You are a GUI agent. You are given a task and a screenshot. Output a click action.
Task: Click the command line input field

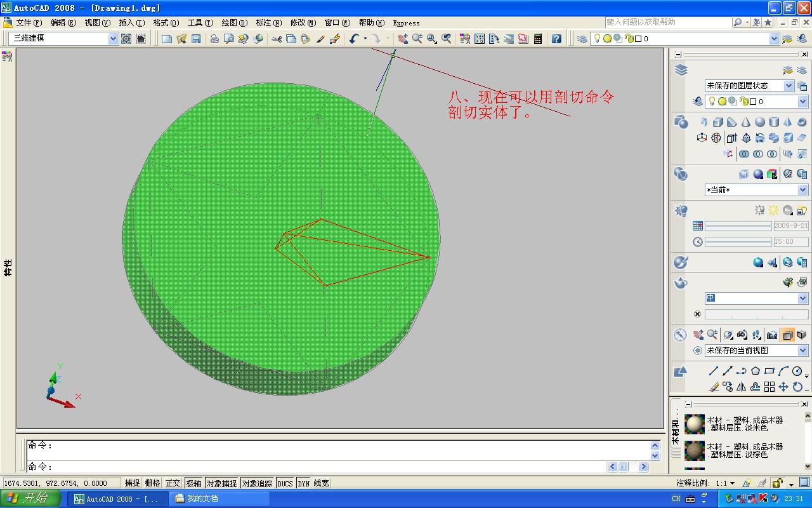coord(317,467)
